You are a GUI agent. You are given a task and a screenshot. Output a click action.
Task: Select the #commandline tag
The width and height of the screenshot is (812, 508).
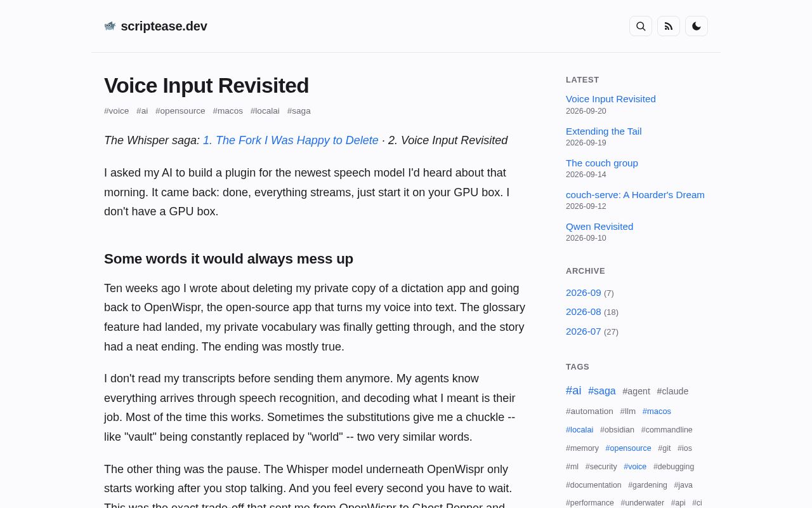(667, 430)
